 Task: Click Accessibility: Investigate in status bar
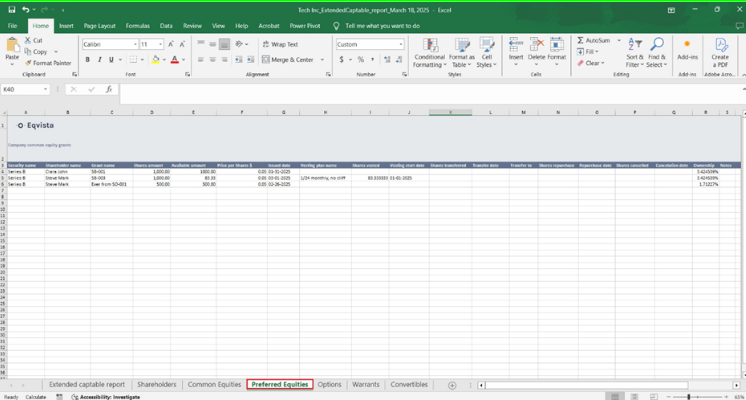tap(106, 397)
